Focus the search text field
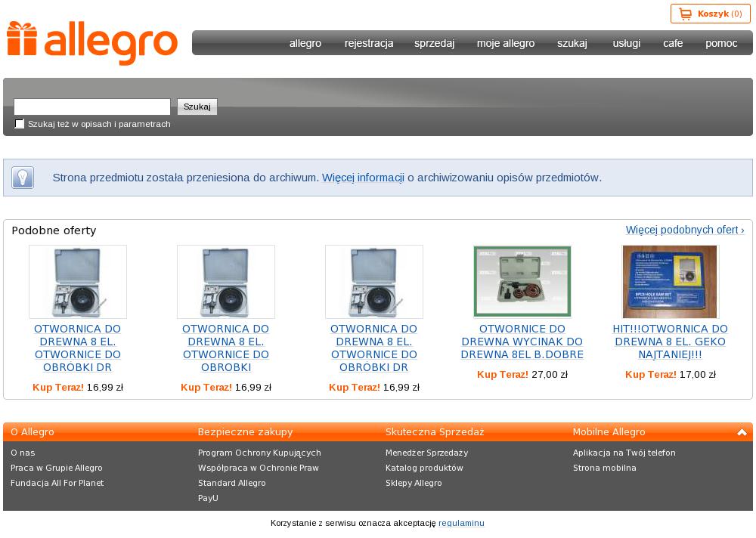756x538 pixels. 92,107
